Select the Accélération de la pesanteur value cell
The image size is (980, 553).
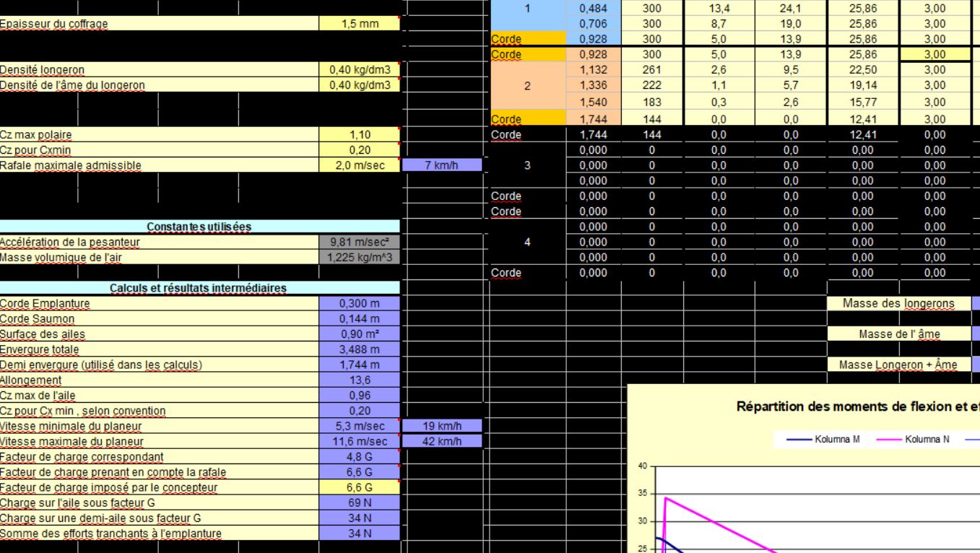[359, 243]
